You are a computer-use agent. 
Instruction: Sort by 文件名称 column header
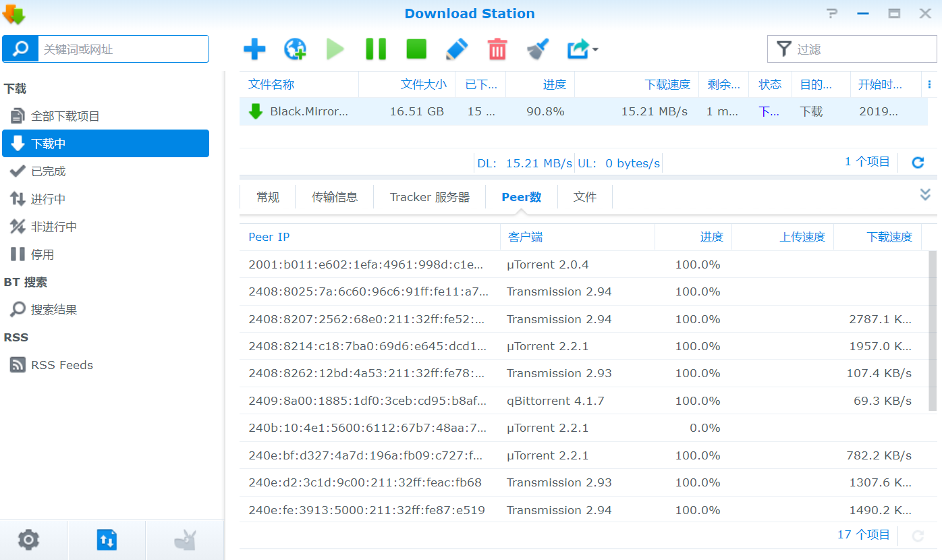pos(299,84)
